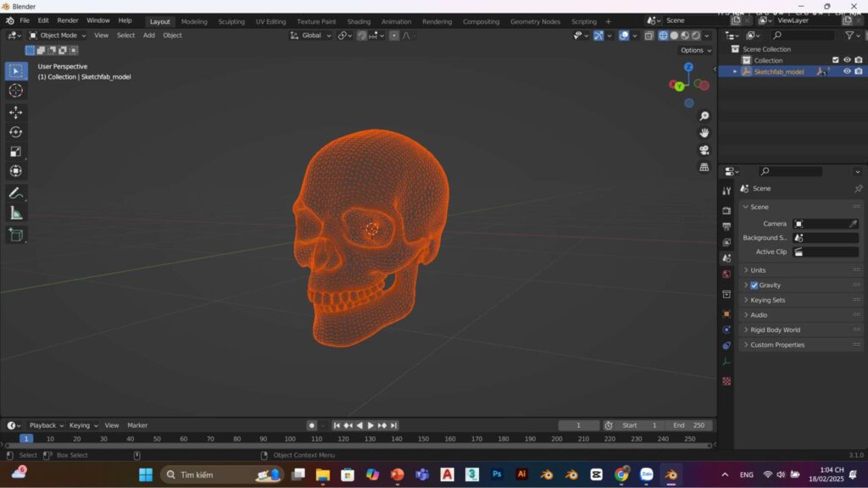Pick the Scale tool

coord(15,152)
